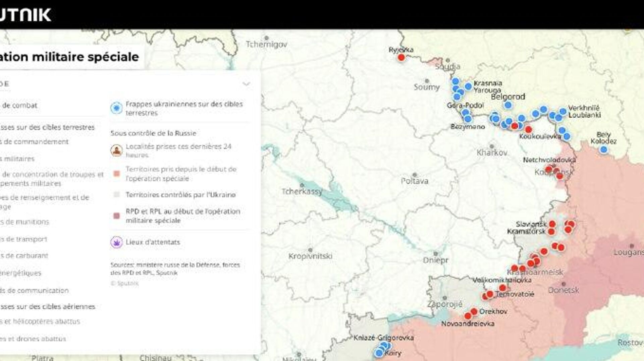Click the blue marker cluster at Koiry
This screenshot has width=644, height=361.
click(x=379, y=353)
